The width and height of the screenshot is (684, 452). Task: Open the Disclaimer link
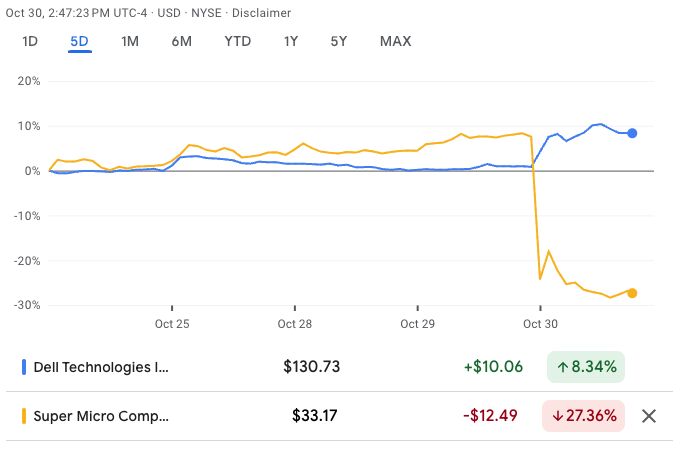[x=261, y=13]
